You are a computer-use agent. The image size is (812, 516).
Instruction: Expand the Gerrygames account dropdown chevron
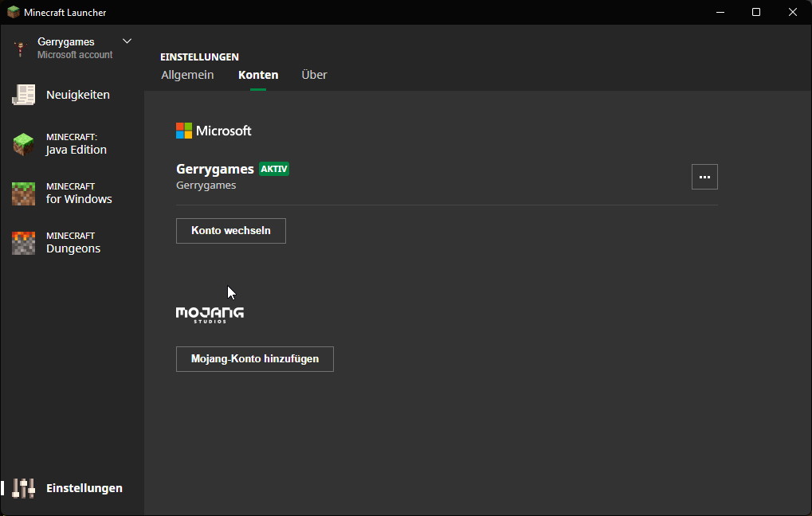tap(127, 41)
